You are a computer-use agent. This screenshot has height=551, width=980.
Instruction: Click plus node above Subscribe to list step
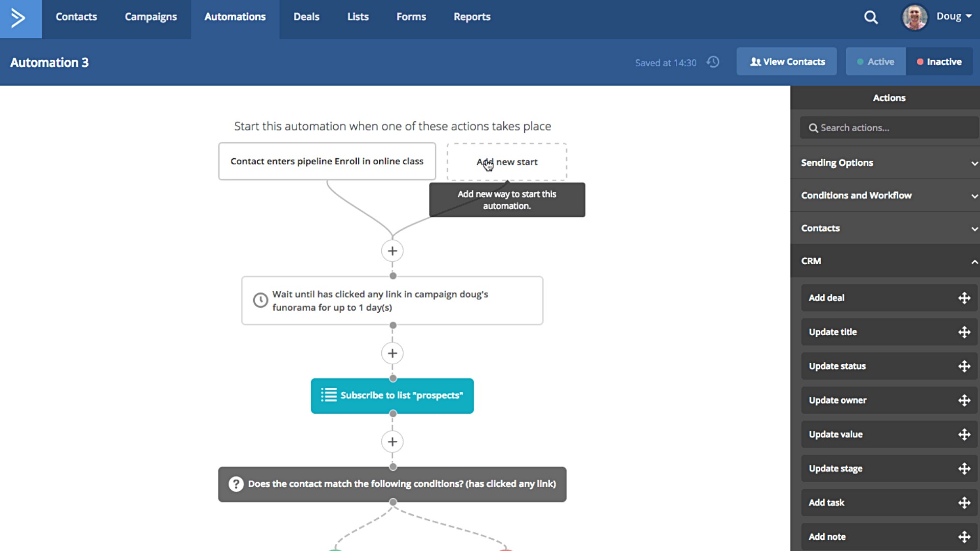(x=392, y=353)
